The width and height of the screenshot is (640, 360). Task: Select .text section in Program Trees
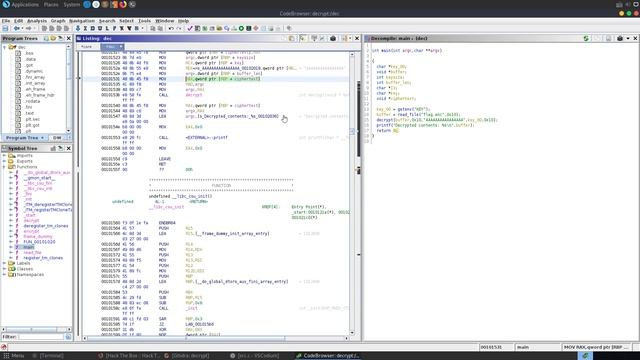click(x=29, y=113)
